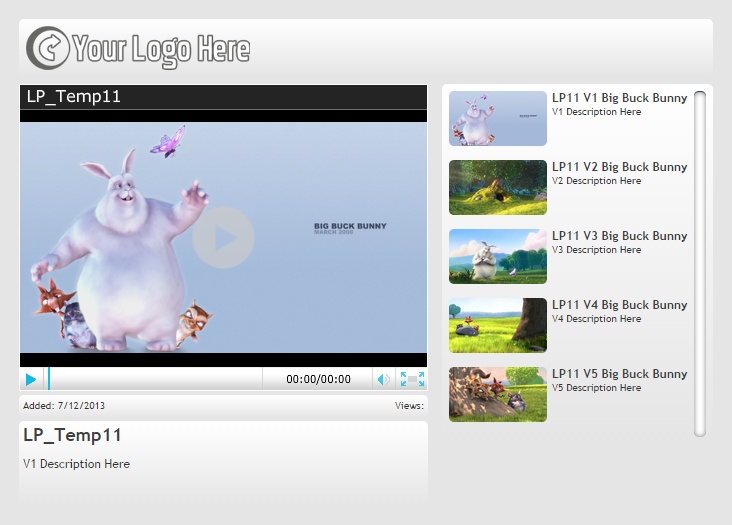
Task: Click the 'V3 Description Here' playlist text
Action: coord(596,250)
